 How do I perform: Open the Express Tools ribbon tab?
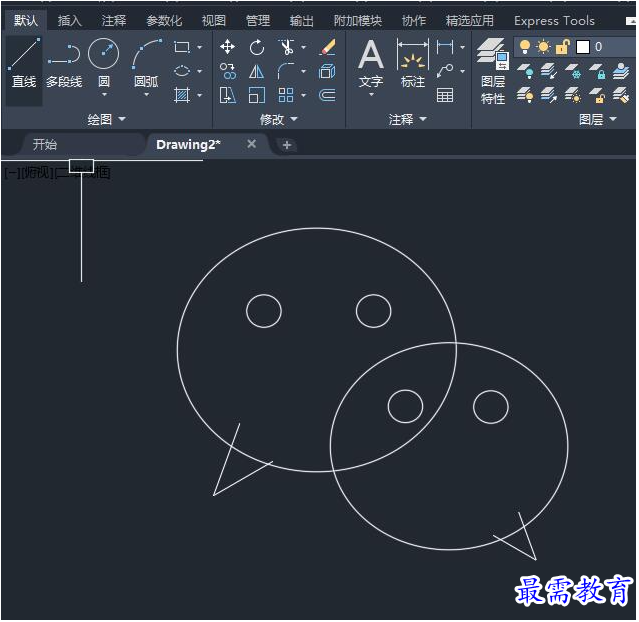coord(554,20)
